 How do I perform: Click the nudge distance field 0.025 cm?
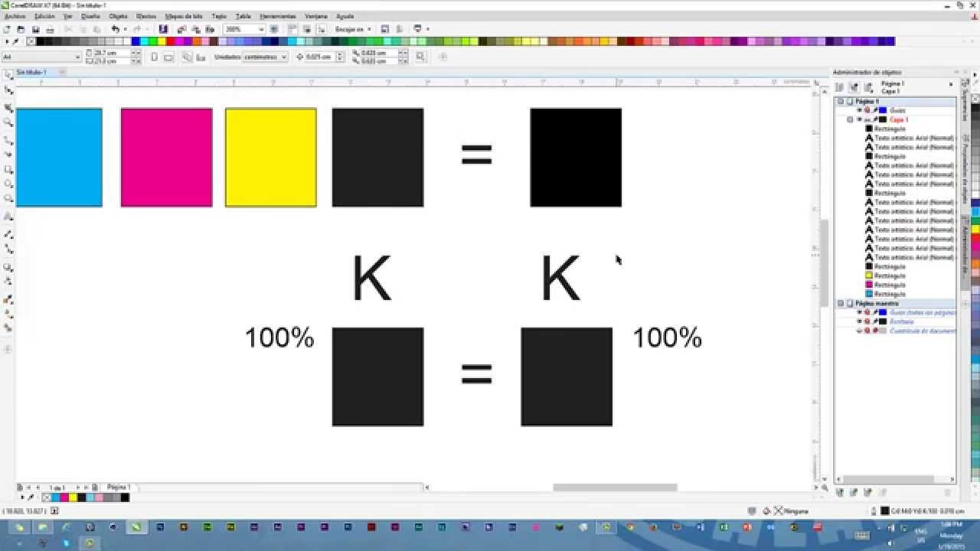point(318,57)
